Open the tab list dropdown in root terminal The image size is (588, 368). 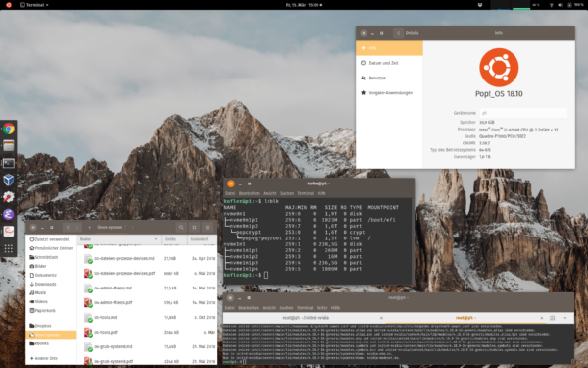coord(565,318)
